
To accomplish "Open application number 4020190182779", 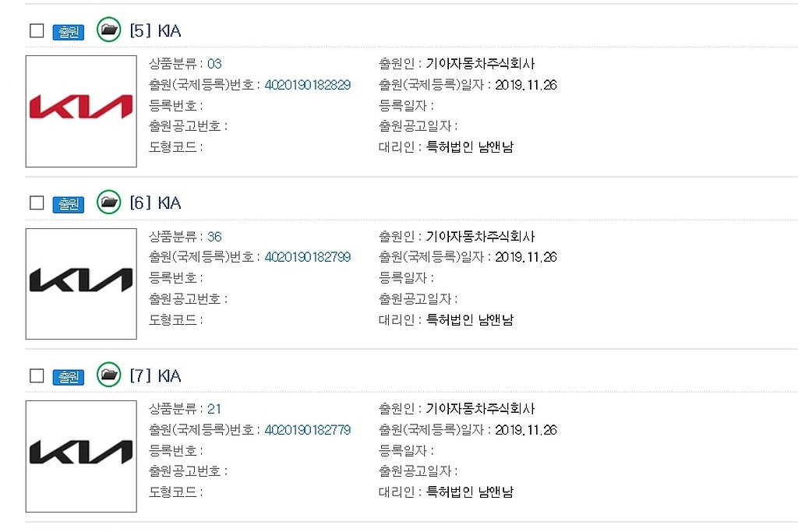I will tap(308, 430).
